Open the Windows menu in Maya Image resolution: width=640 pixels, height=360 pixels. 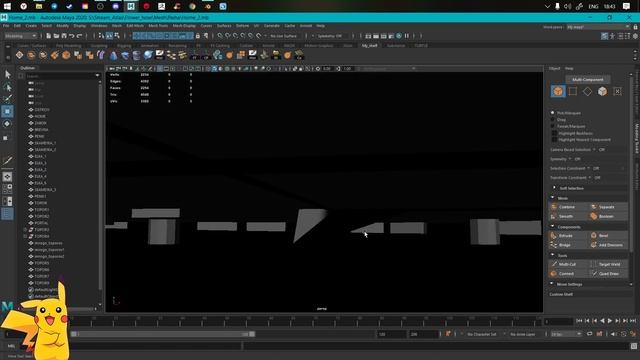(99, 26)
